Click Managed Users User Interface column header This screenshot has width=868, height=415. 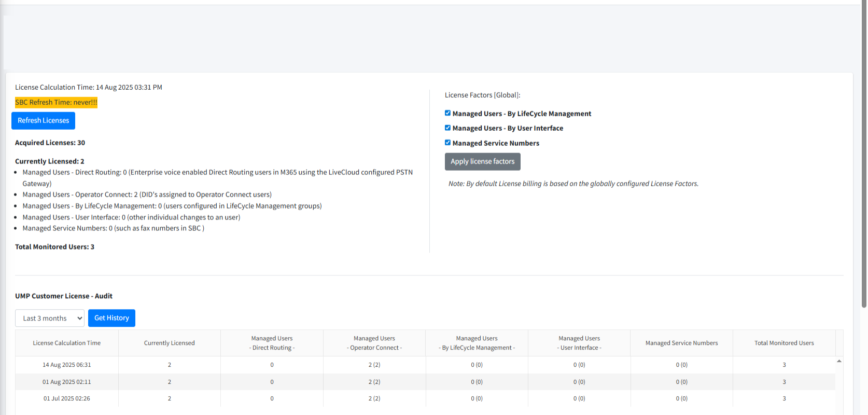(x=579, y=343)
